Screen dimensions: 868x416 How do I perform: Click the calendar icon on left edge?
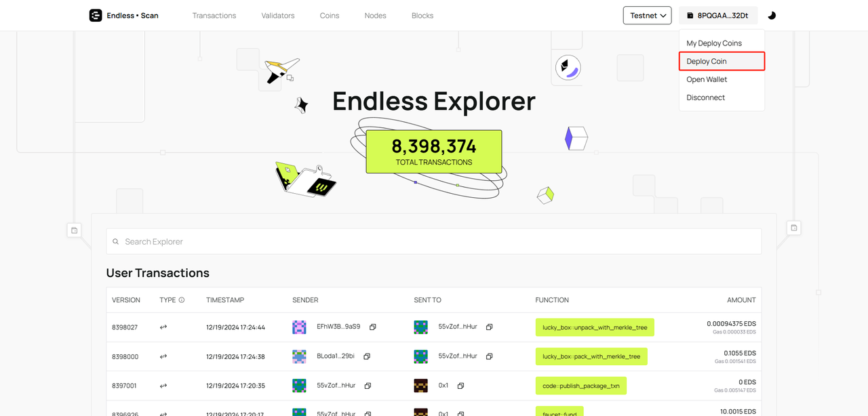coord(75,230)
